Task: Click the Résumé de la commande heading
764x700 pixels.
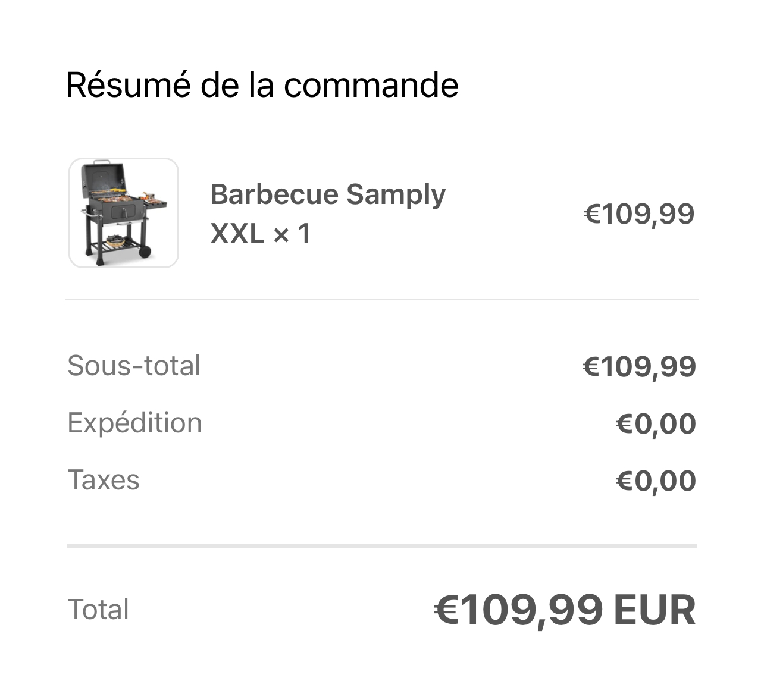Action: 262,84
